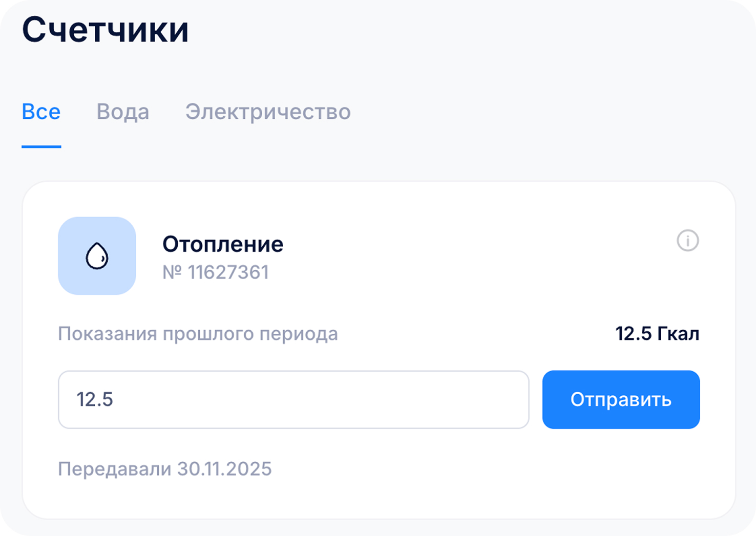Click the Отопление meter title
The width and height of the screenshot is (756, 536).
[x=223, y=244]
